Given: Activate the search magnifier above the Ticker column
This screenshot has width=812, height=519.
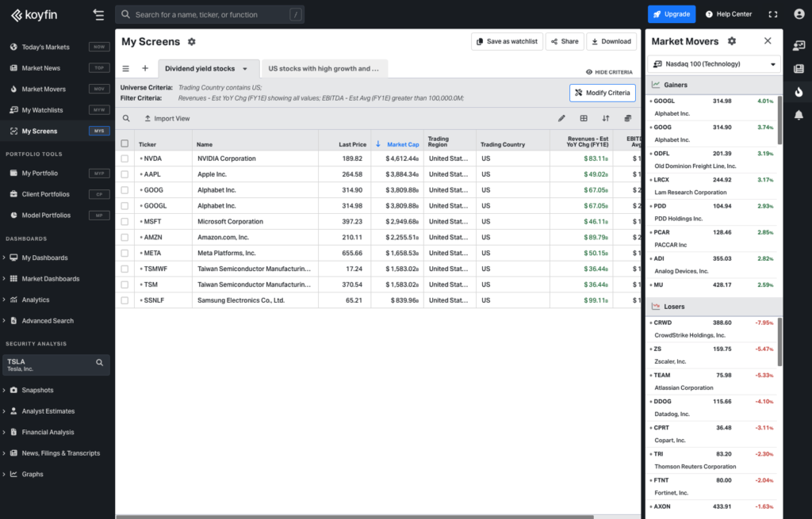Looking at the screenshot, I should [x=127, y=117].
